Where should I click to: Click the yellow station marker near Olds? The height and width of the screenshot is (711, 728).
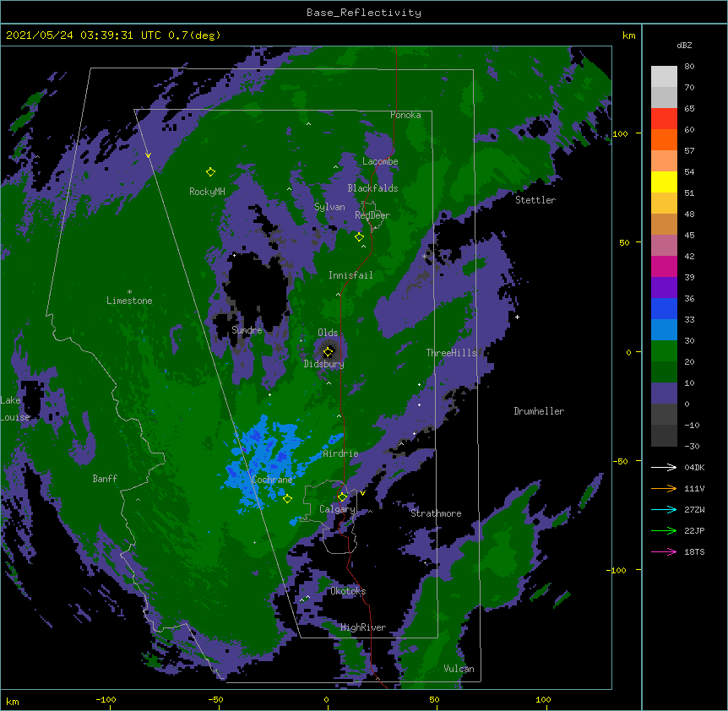click(329, 351)
